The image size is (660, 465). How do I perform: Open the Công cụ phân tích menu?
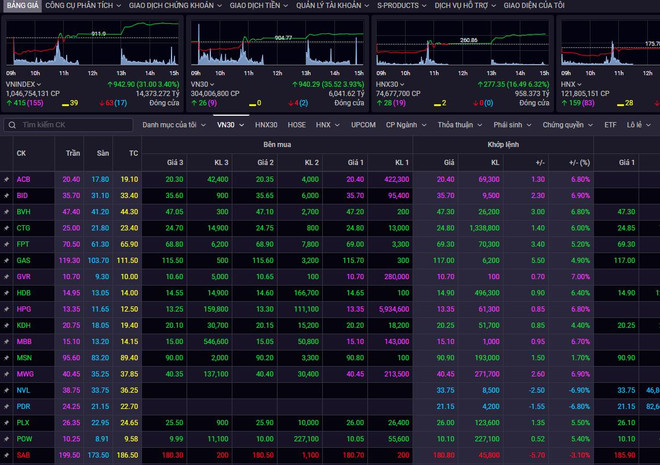pyautogui.click(x=82, y=6)
